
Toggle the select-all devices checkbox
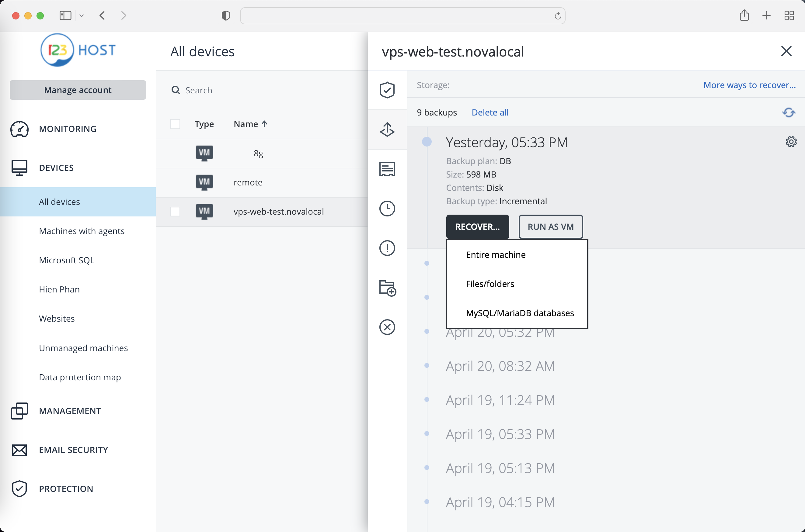coord(175,124)
